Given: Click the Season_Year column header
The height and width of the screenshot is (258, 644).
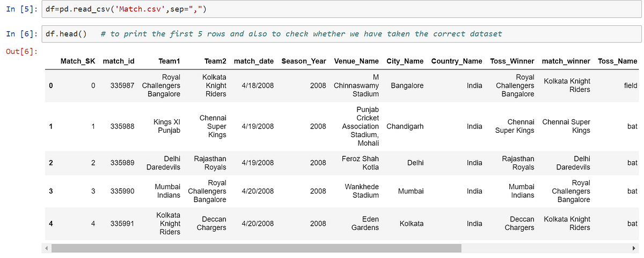Looking at the screenshot, I should 304,61.
